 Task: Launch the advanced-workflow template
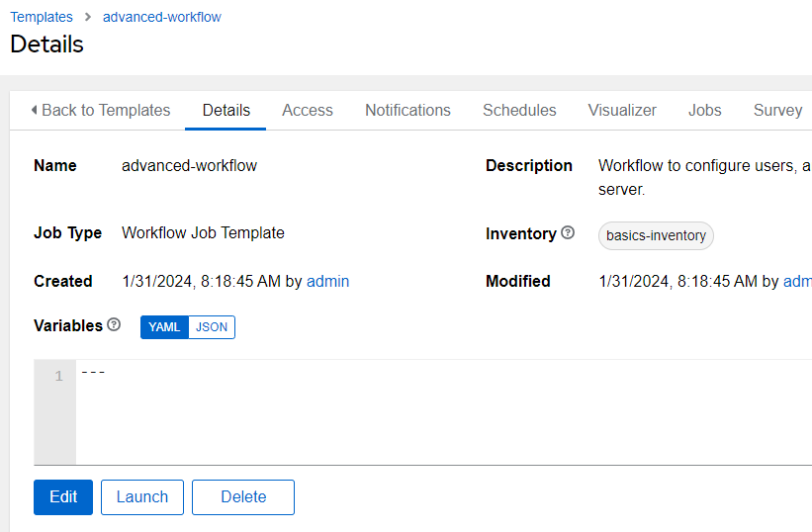142,496
